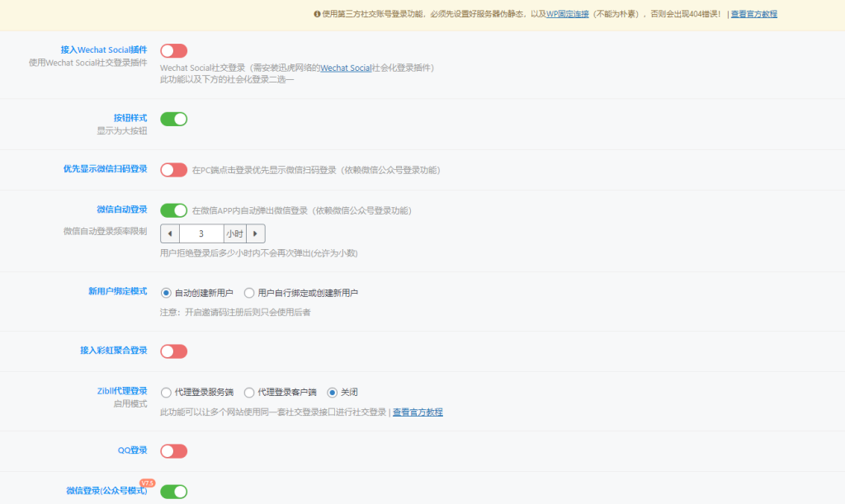Choose 用户自行绑定或创建新用户 option

coord(251,292)
